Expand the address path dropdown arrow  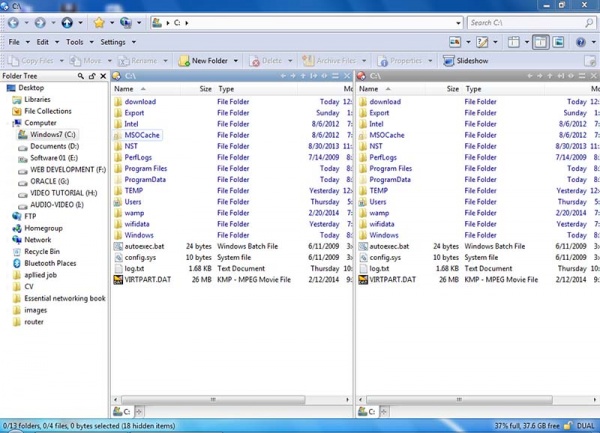(458, 23)
